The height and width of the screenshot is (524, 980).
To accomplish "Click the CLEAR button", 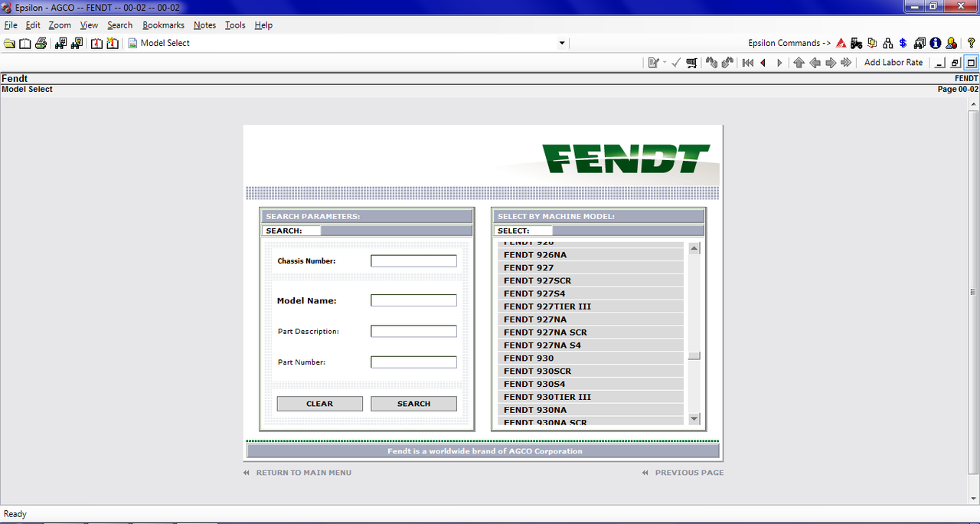I will [320, 404].
